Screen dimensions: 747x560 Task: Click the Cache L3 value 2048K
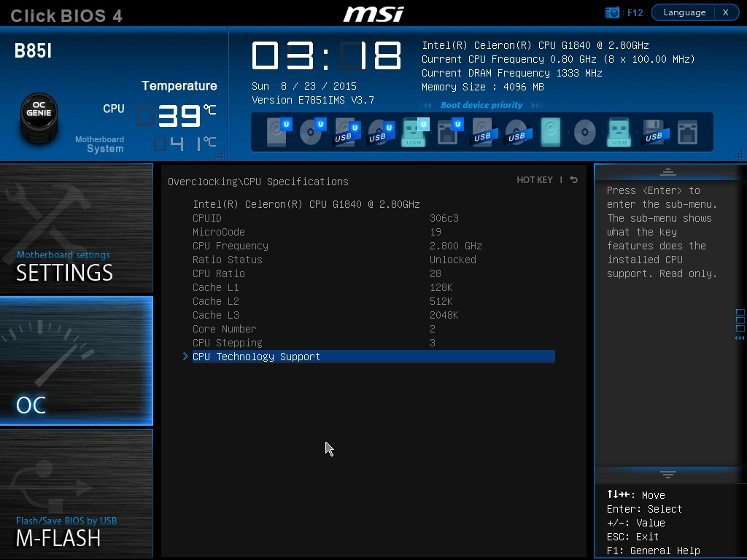coord(444,315)
